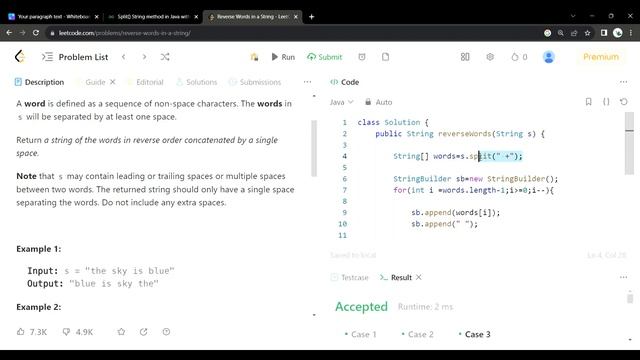Click code line 4 with split call
Screen dimensions: 640x360
pyautogui.click(x=458, y=156)
